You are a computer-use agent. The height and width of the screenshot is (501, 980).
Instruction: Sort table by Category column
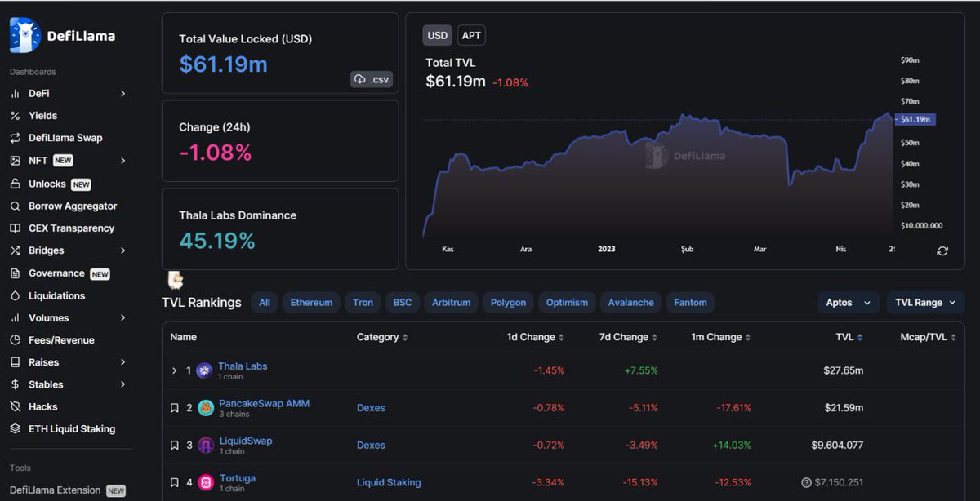382,337
